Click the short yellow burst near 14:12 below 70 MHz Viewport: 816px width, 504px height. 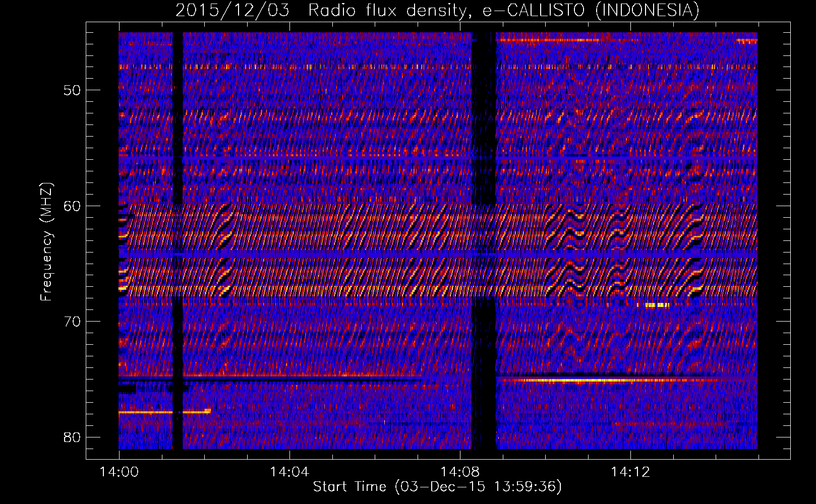(x=657, y=305)
